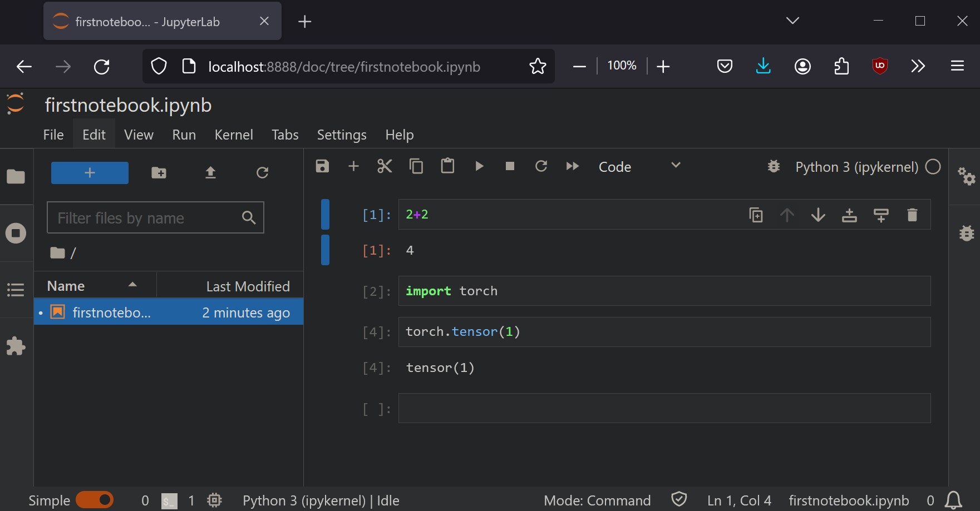Open the File menu

pyautogui.click(x=53, y=135)
